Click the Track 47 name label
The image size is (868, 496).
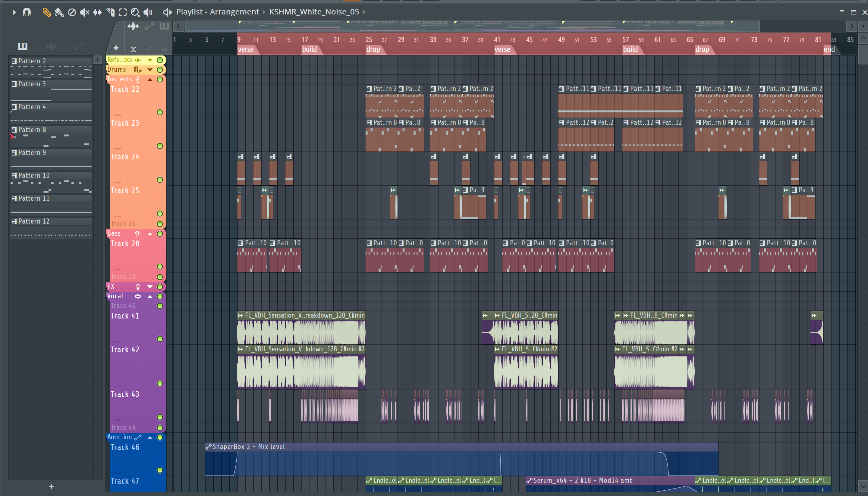click(125, 481)
